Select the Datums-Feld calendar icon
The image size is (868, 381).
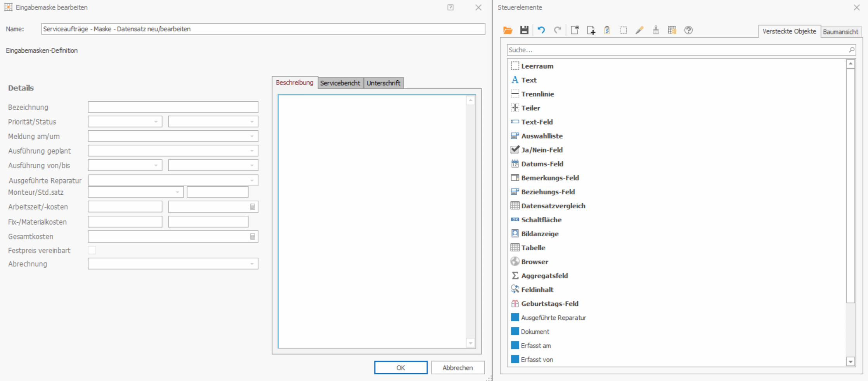pos(515,164)
